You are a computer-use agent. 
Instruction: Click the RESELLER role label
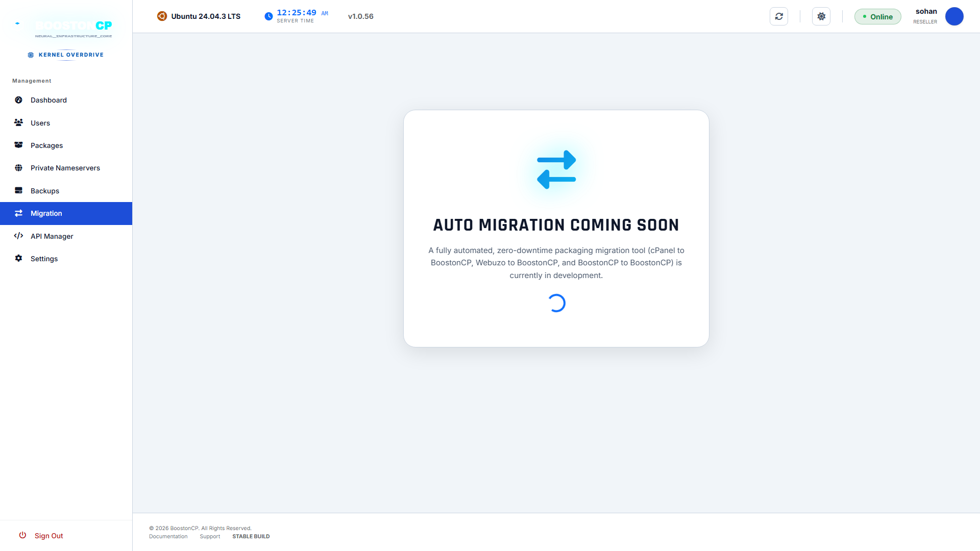(x=925, y=22)
